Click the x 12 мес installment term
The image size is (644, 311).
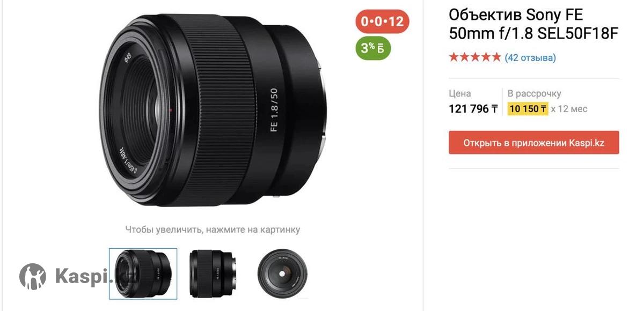(x=569, y=109)
